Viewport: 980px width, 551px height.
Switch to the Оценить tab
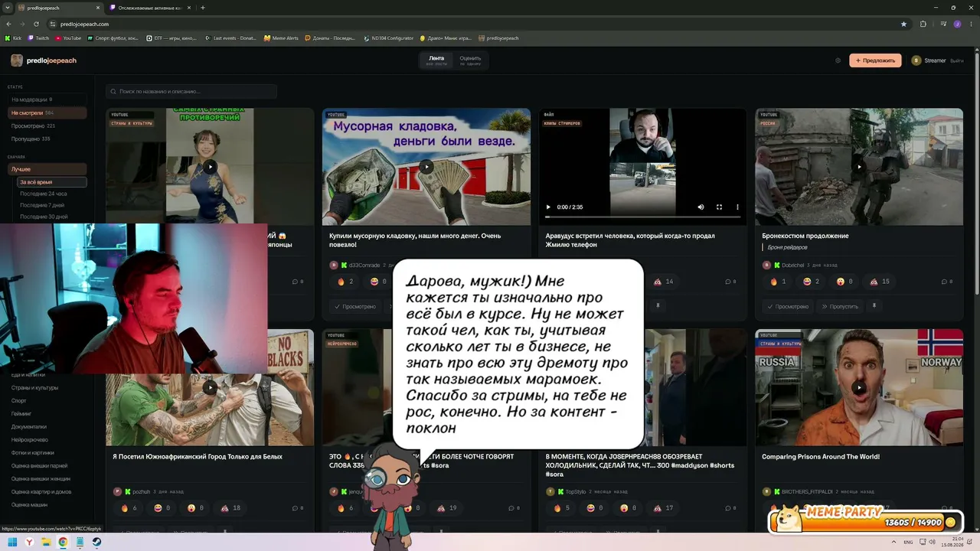(470, 60)
